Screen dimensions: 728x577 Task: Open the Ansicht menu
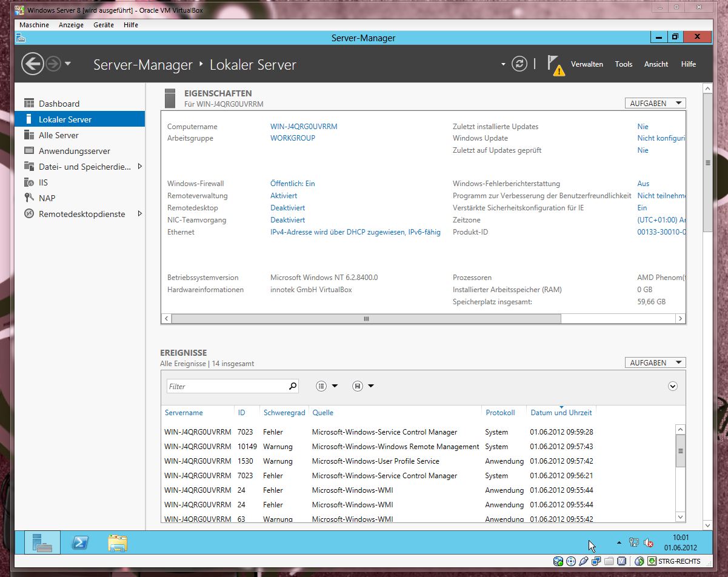pos(656,64)
